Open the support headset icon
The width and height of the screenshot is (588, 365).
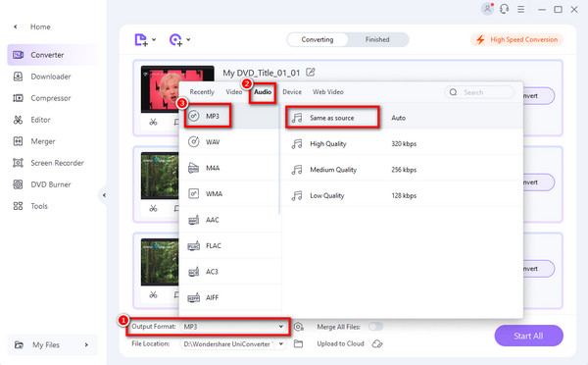point(505,9)
